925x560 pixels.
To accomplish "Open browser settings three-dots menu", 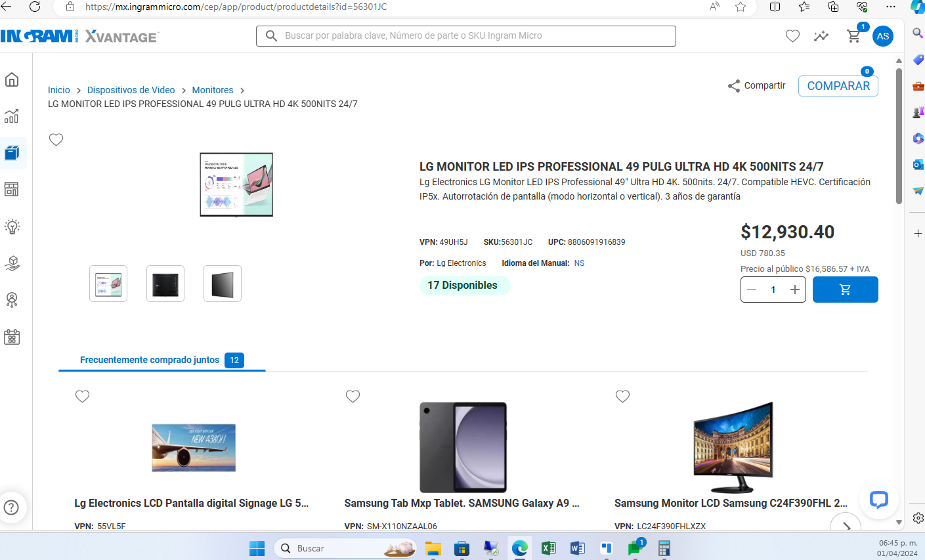I will (891, 7).
